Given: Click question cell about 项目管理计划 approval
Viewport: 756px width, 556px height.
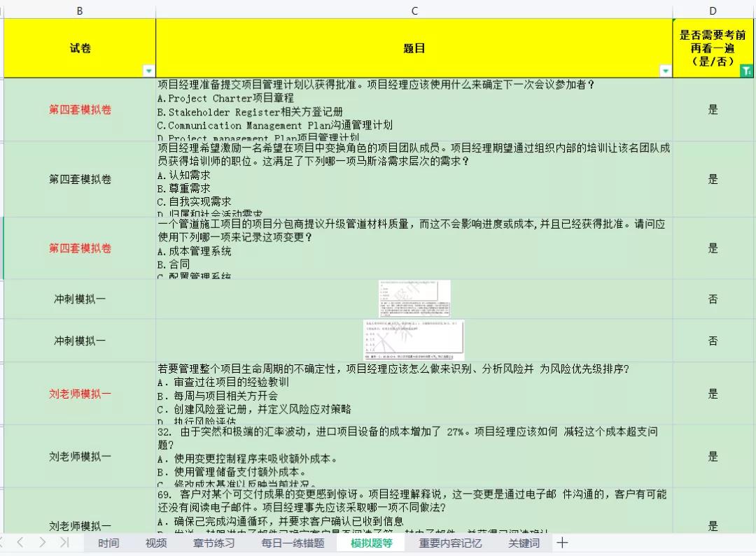Looking at the screenshot, I should (x=414, y=109).
